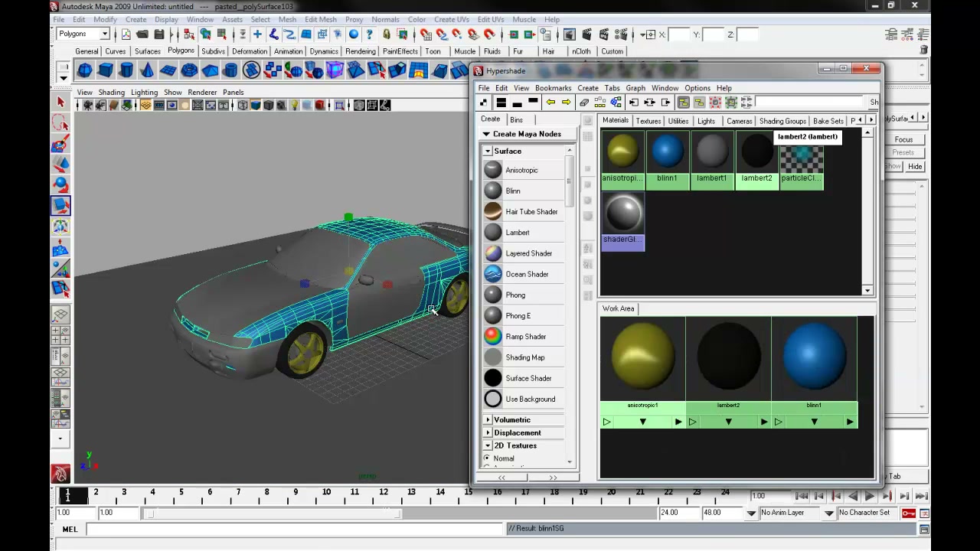Select the blinn1 material swatch in Materials
The image size is (980, 551).
click(667, 159)
